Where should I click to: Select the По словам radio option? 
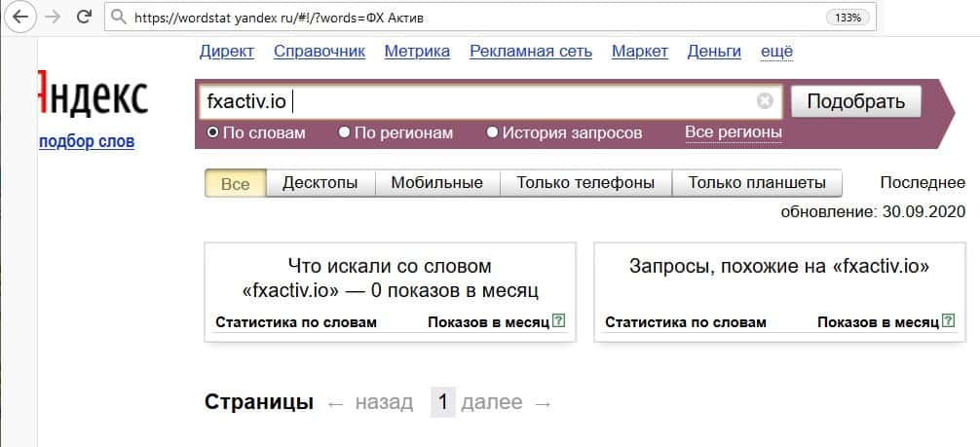[x=256, y=132]
